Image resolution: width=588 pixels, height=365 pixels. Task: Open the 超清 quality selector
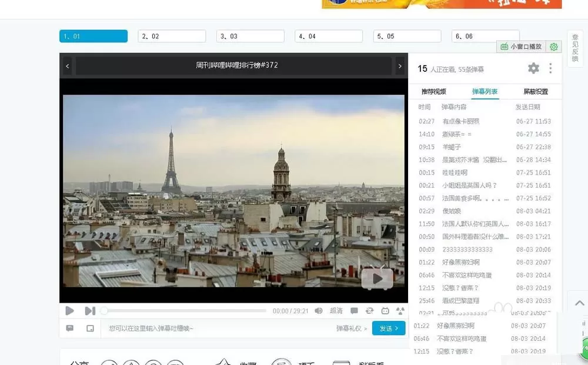(336, 311)
